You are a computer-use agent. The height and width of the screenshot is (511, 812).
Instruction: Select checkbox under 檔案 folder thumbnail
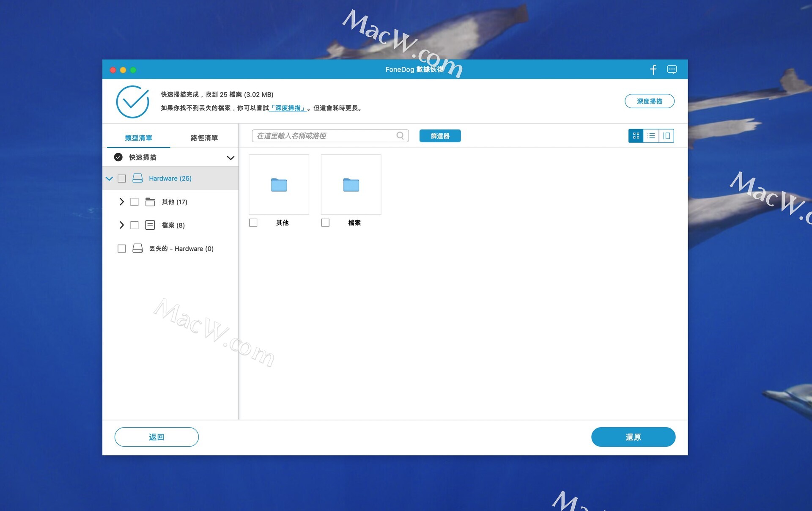325,223
